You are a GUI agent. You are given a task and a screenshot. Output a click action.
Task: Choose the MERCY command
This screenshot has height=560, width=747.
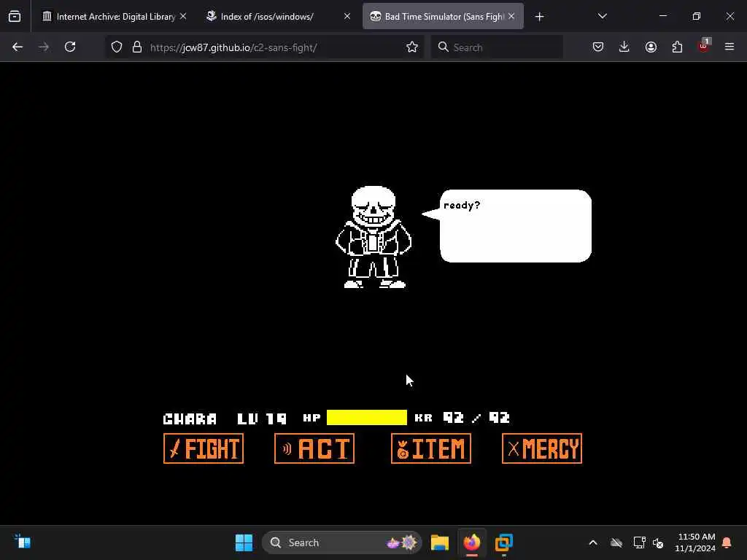[x=542, y=448]
